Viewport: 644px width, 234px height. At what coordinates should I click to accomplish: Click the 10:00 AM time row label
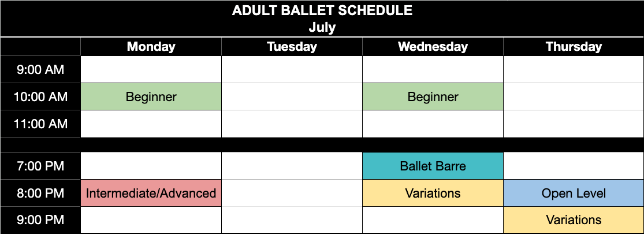(40, 97)
